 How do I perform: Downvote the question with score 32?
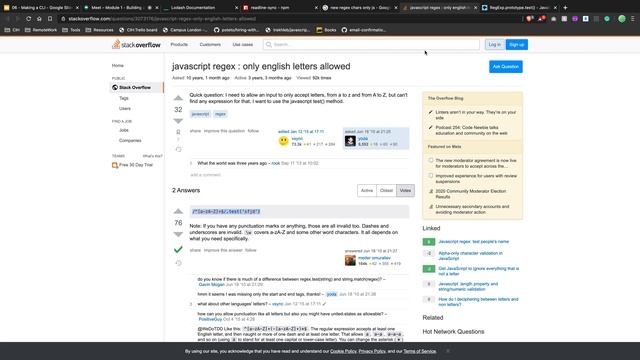pyautogui.click(x=178, y=121)
